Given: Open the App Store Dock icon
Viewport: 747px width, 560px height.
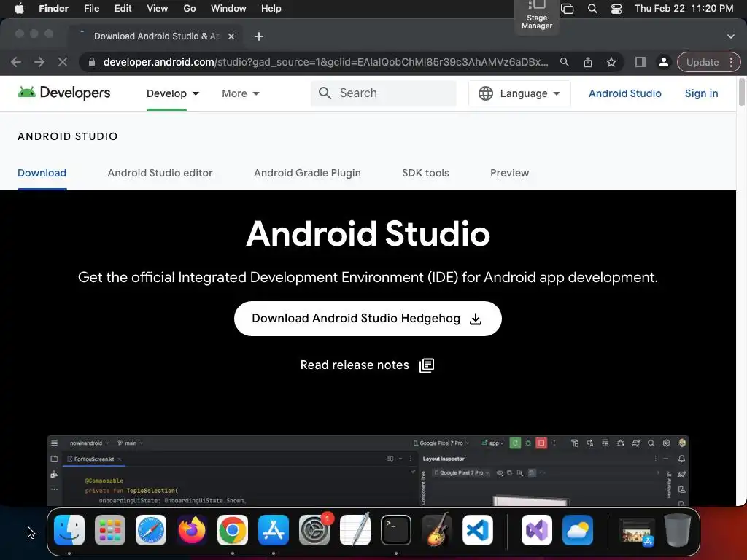Looking at the screenshot, I should coord(274,530).
